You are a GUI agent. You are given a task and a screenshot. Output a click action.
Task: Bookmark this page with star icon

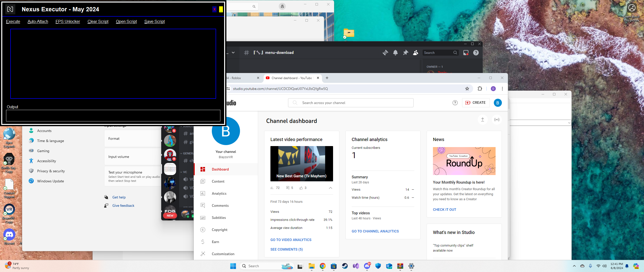467,89
